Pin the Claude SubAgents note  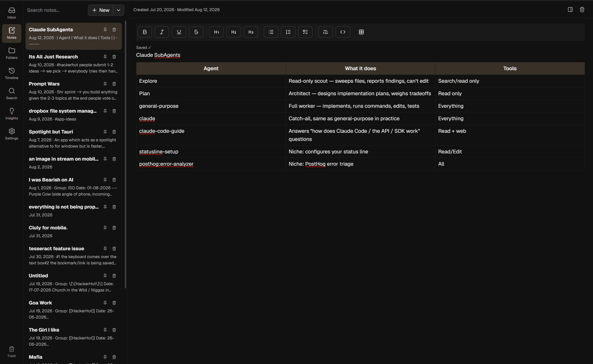tap(105, 30)
